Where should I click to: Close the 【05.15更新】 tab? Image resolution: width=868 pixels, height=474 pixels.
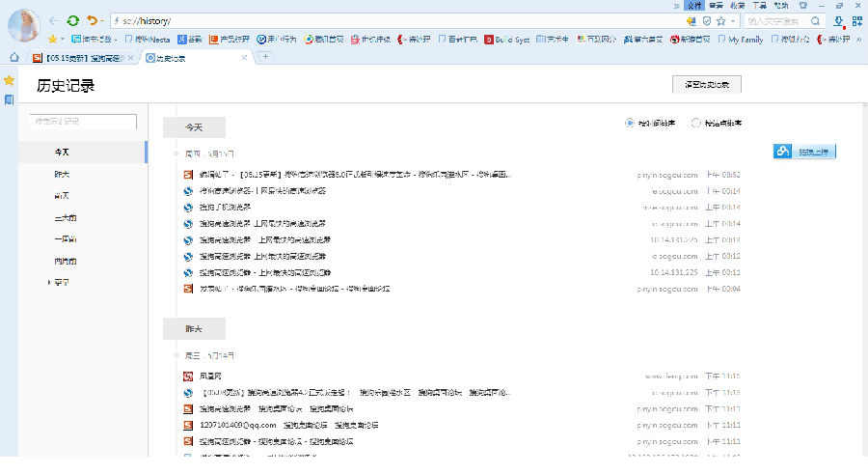pyautogui.click(x=130, y=58)
